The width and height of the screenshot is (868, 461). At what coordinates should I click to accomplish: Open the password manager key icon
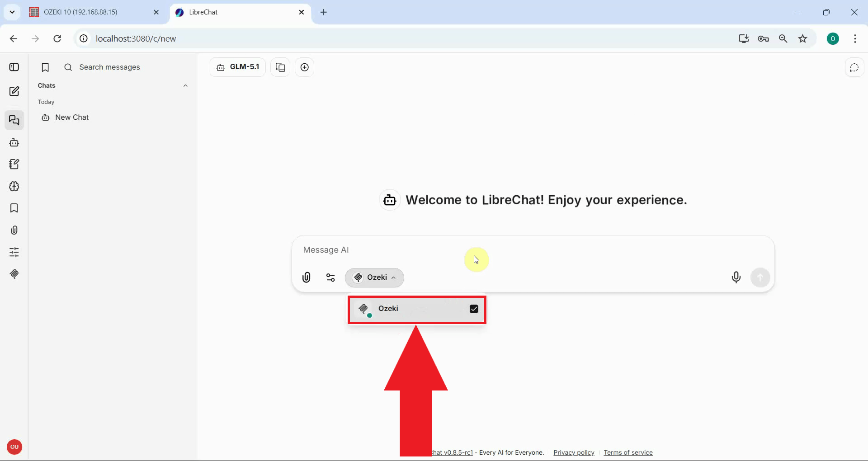tap(764, 39)
